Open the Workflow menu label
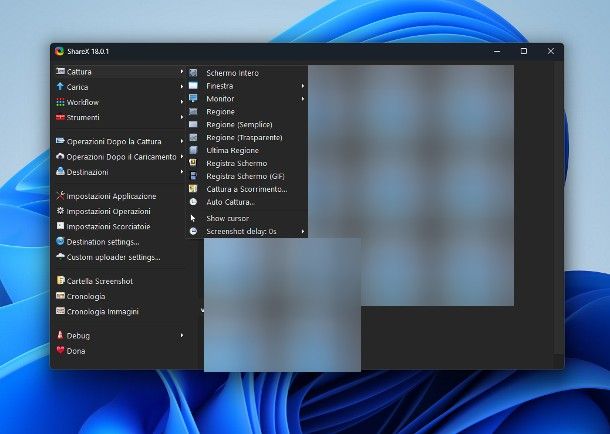Viewport: 610px width, 434px height. coord(83,102)
